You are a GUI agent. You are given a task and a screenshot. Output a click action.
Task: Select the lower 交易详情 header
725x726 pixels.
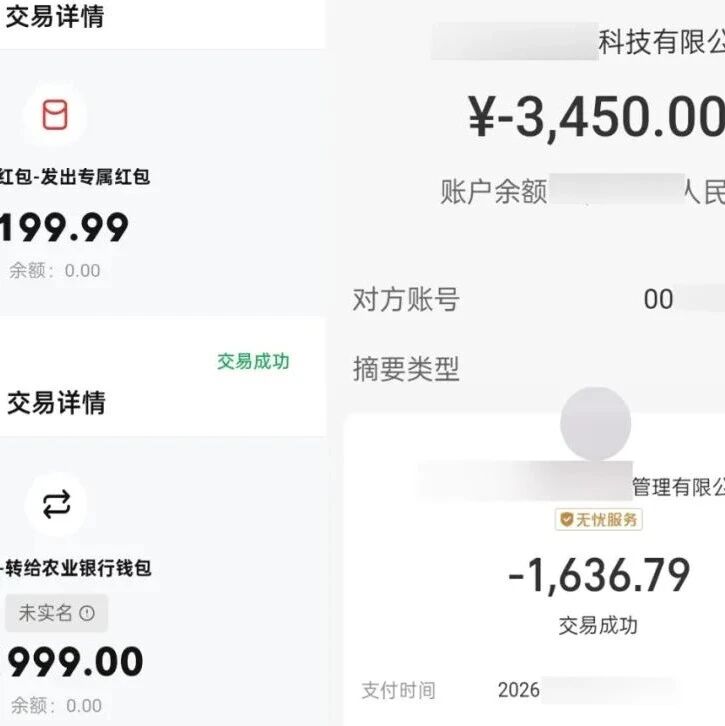click(56, 402)
